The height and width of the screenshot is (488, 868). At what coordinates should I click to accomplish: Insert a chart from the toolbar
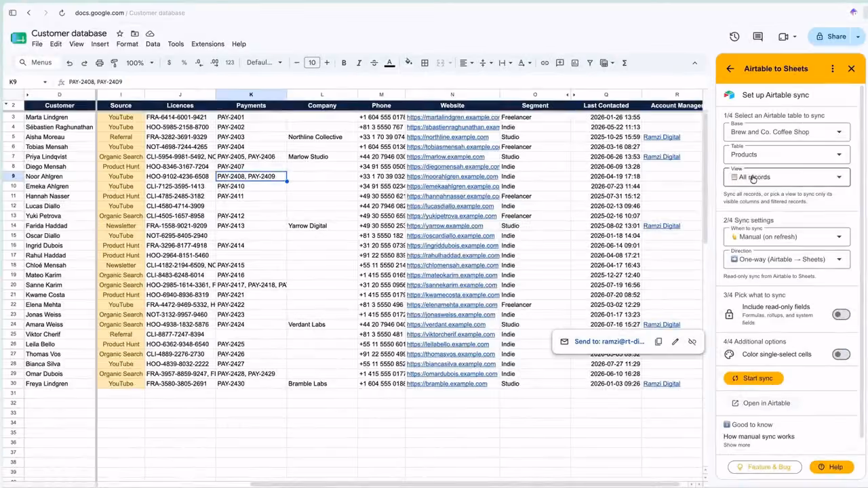[x=575, y=63]
